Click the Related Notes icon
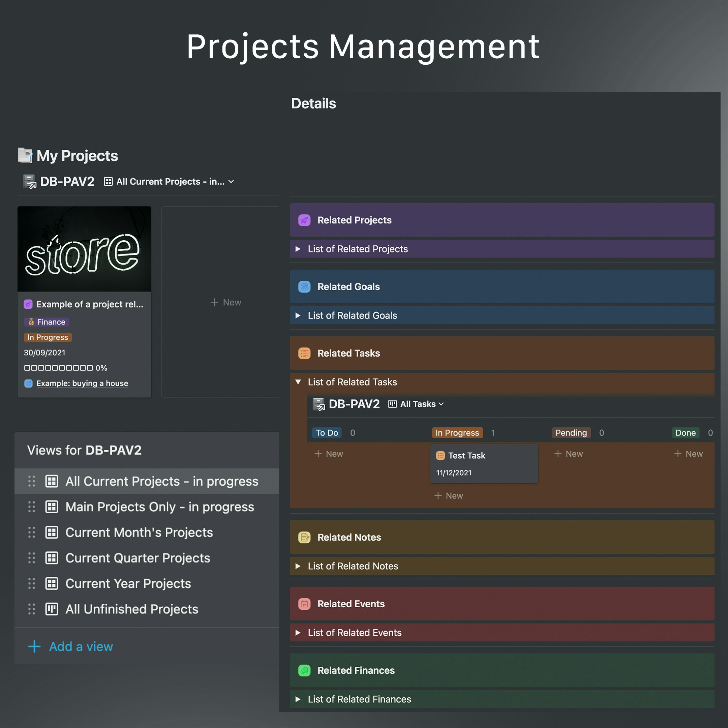The image size is (728, 728). [x=304, y=537]
